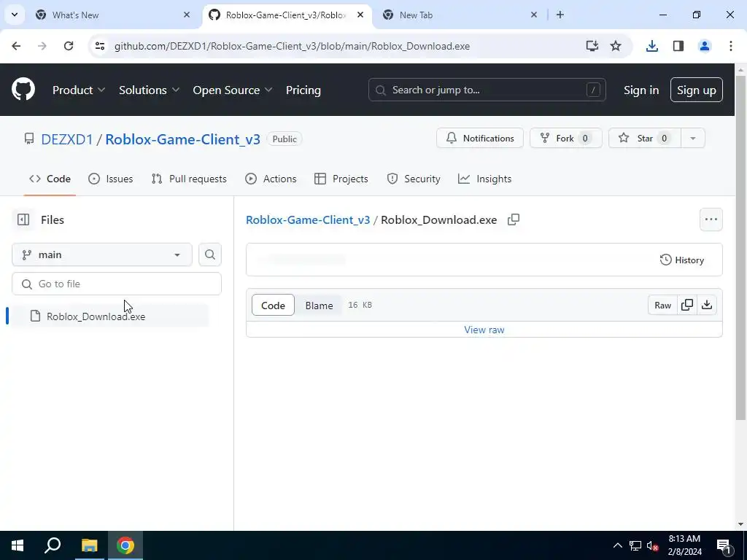747x560 pixels.
Task: Click network icon in system tray
Action: [x=635, y=545]
